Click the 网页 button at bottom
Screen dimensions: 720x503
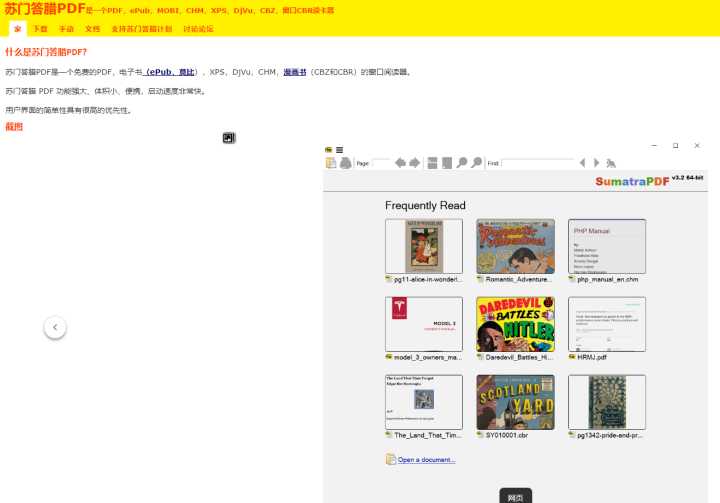coord(515,497)
